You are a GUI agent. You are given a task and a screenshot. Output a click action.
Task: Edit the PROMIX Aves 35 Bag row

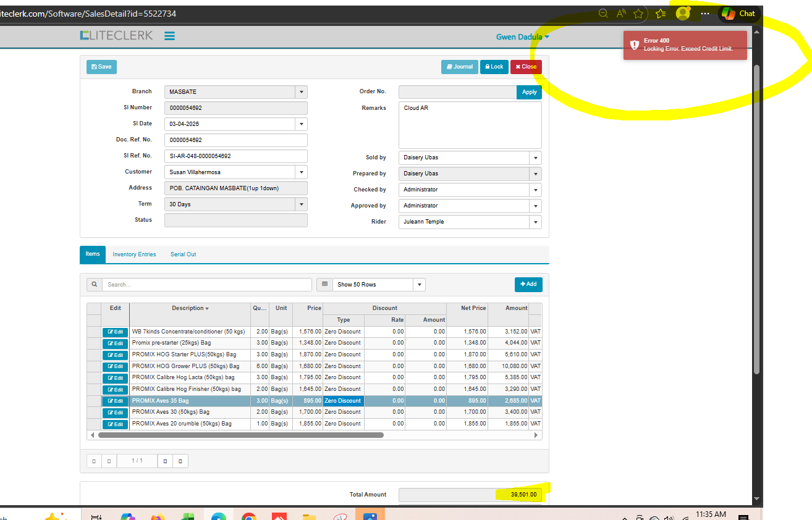tap(116, 401)
